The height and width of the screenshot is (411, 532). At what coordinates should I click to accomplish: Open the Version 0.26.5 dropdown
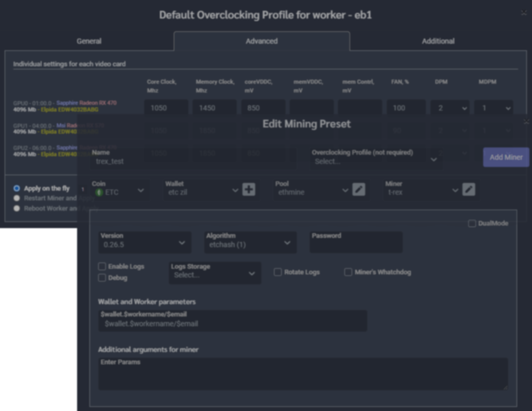point(144,242)
